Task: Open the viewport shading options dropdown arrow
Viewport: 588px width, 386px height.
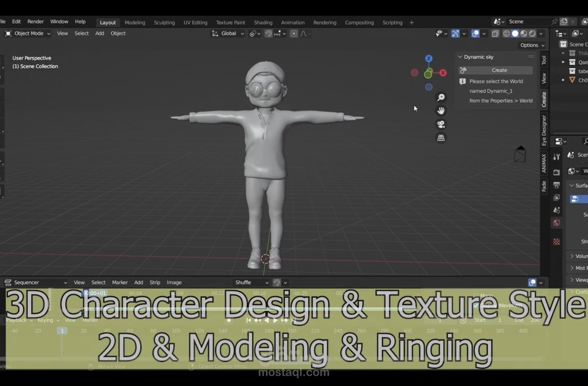Action: click(541, 34)
